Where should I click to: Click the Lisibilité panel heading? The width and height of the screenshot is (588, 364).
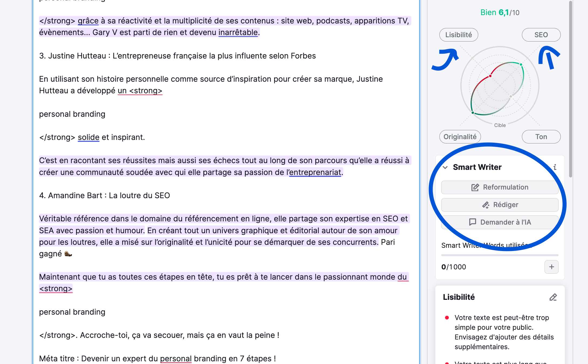pos(459,297)
